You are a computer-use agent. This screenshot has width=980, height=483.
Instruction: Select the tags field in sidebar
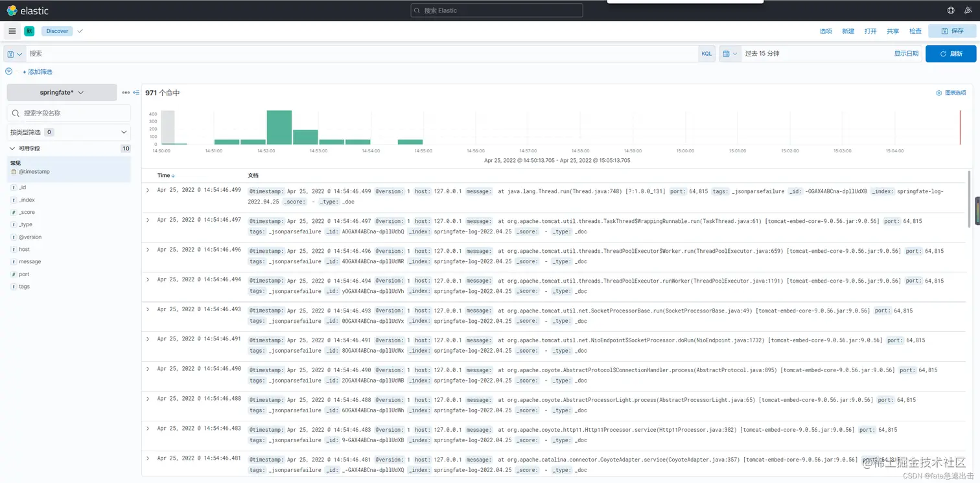24,287
